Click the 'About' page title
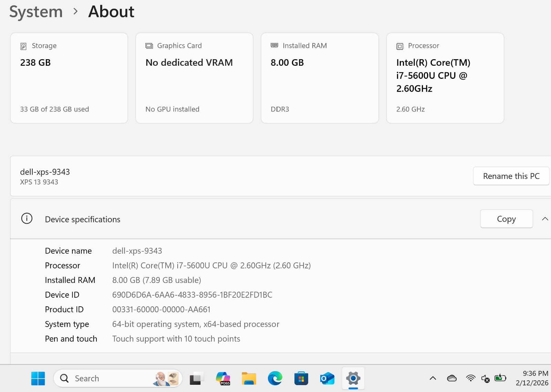This screenshot has width=551, height=392. [111, 12]
